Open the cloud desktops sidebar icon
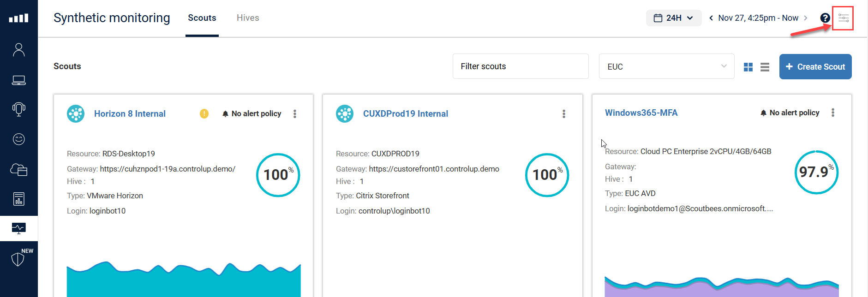The height and width of the screenshot is (297, 868). coord(19,170)
